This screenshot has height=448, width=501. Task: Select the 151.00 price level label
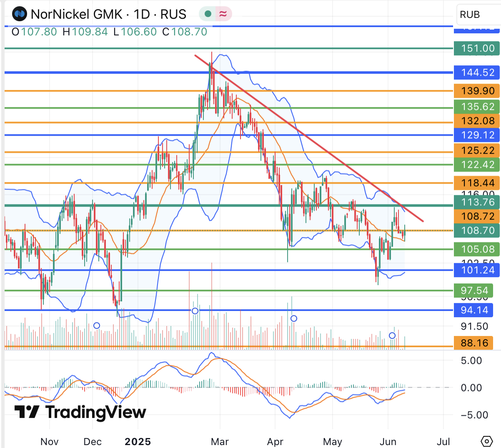[x=477, y=48]
